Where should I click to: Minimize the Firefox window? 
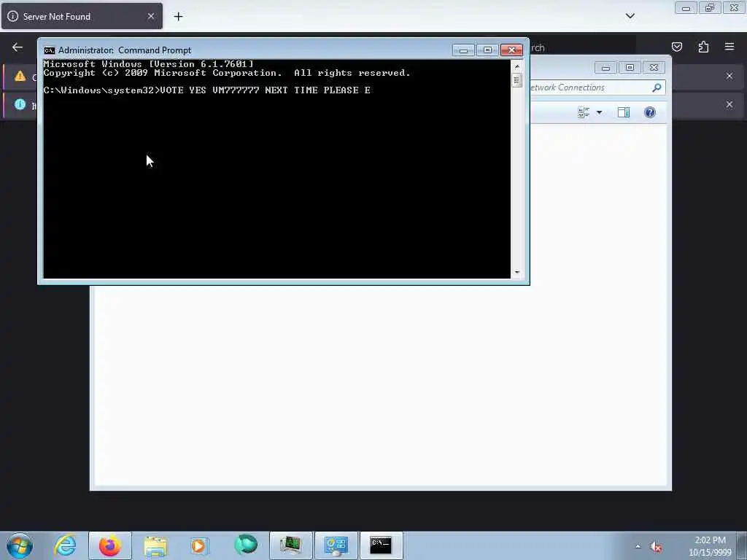686,8
